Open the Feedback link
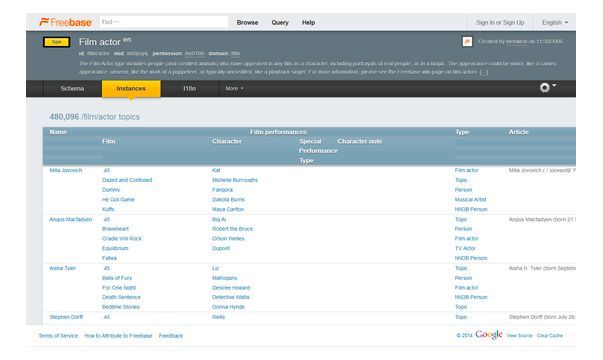The width and height of the screenshot is (603, 360). (x=171, y=336)
